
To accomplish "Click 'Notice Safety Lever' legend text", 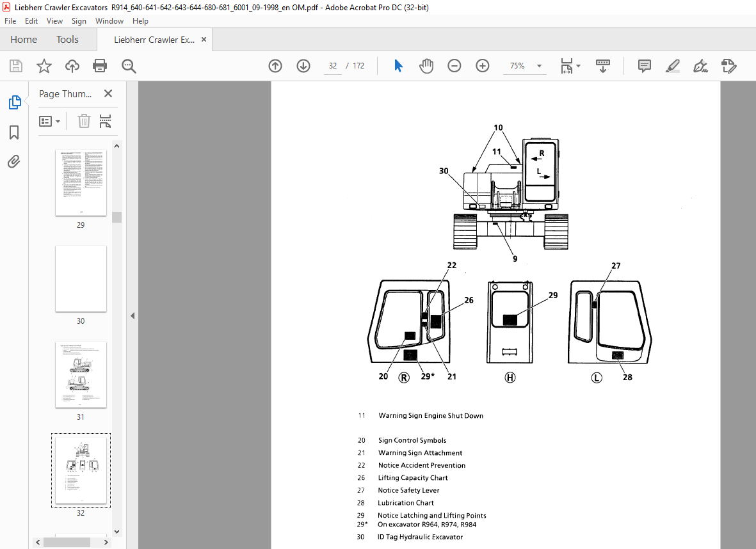I will [408, 490].
